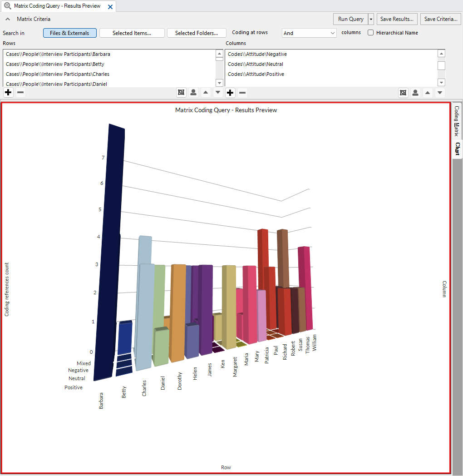Click Save Criteria button
The image size is (463, 476).
pyautogui.click(x=441, y=19)
